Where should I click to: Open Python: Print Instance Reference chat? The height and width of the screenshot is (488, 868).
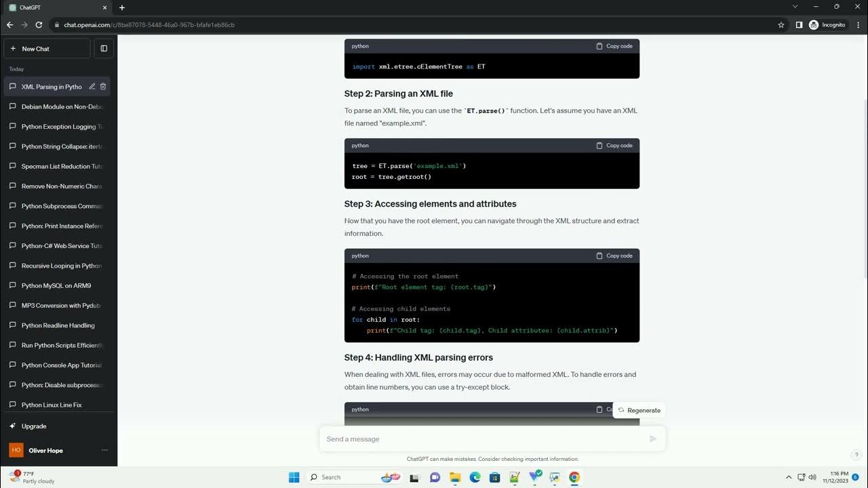pyautogui.click(x=57, y=226)
